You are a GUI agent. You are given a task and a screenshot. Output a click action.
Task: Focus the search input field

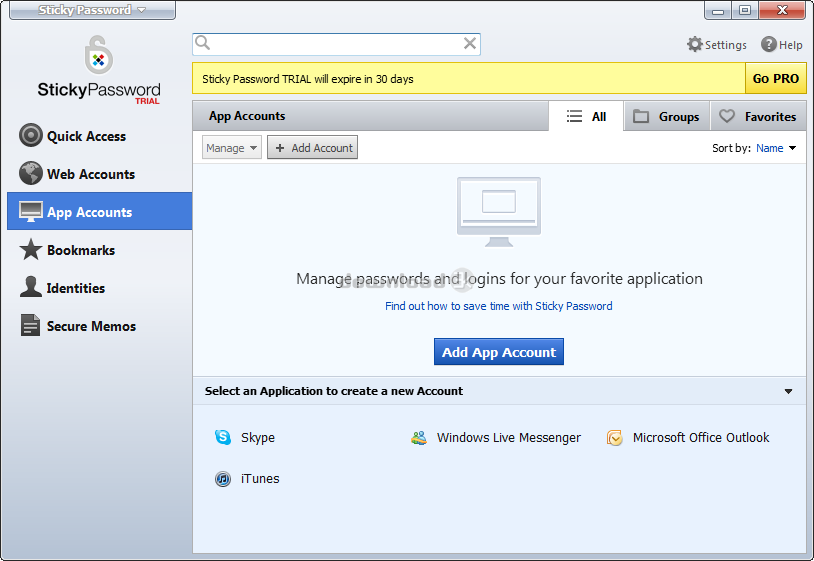[336, 44]
